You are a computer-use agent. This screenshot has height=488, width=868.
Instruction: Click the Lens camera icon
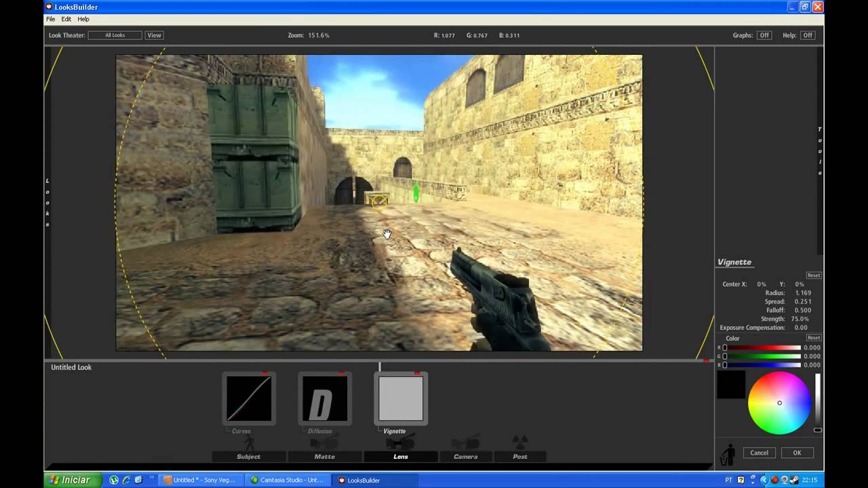(400, 443)
